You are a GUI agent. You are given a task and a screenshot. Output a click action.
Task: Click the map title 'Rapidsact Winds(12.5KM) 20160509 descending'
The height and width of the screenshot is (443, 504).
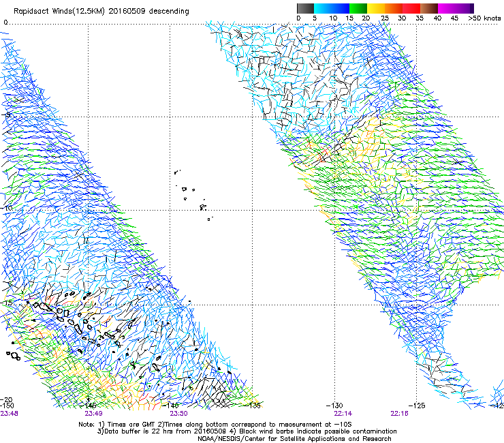click(101, 12)
